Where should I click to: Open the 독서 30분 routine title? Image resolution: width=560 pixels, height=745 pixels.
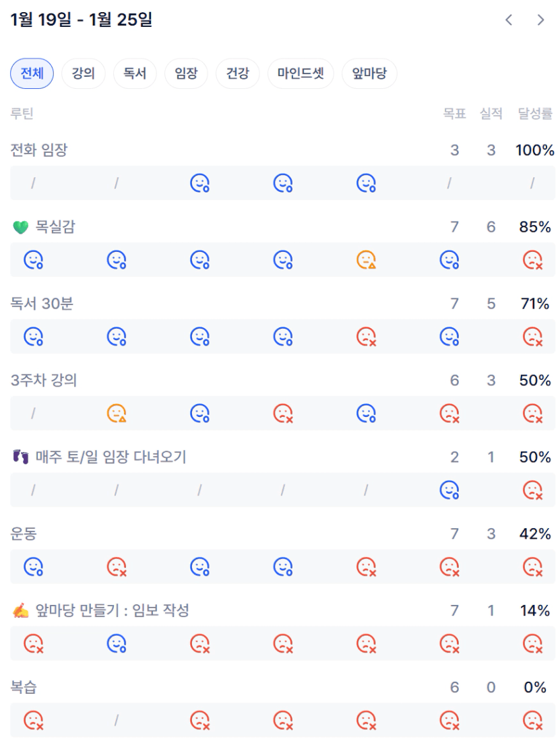[x=42, y=304]
